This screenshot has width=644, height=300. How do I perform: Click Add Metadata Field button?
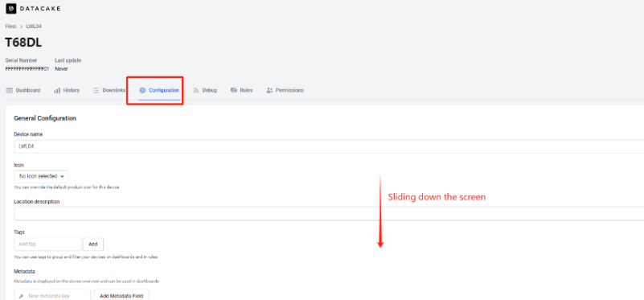point(121,295)
